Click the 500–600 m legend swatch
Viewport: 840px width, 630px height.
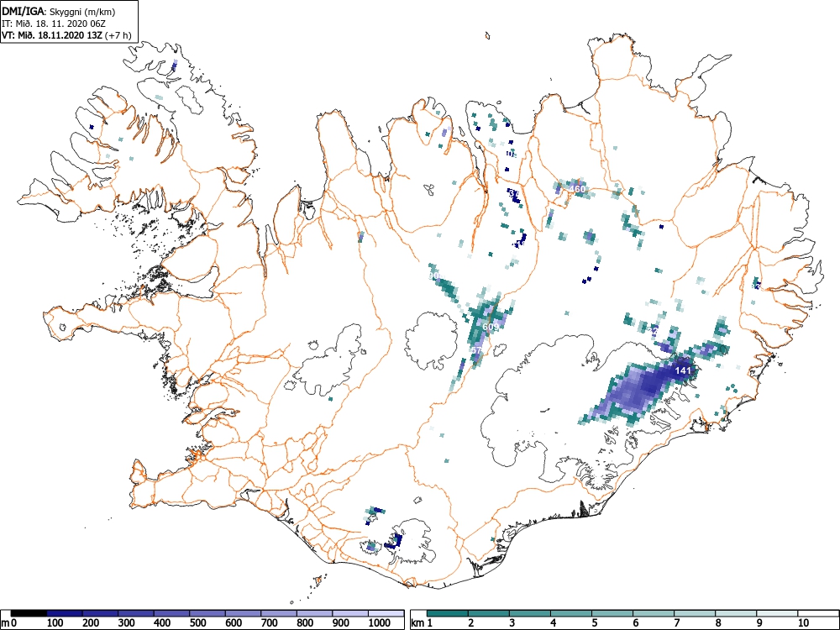click(x=207, y=613)
